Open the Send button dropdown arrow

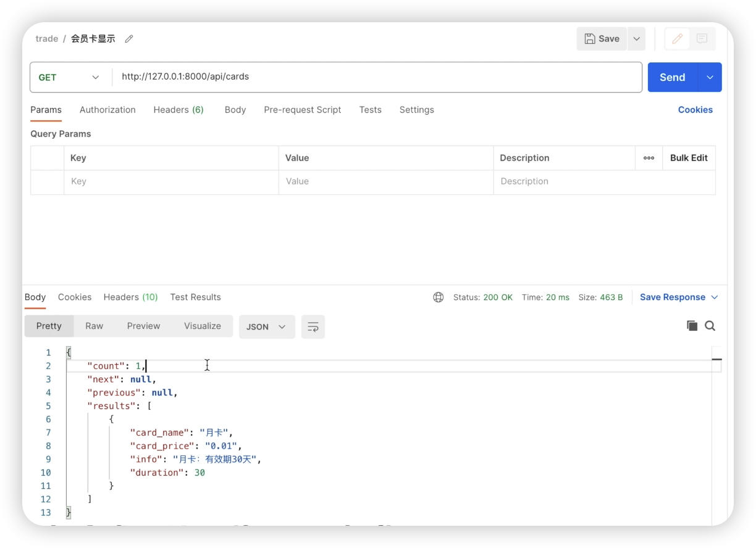click(710, 77)
